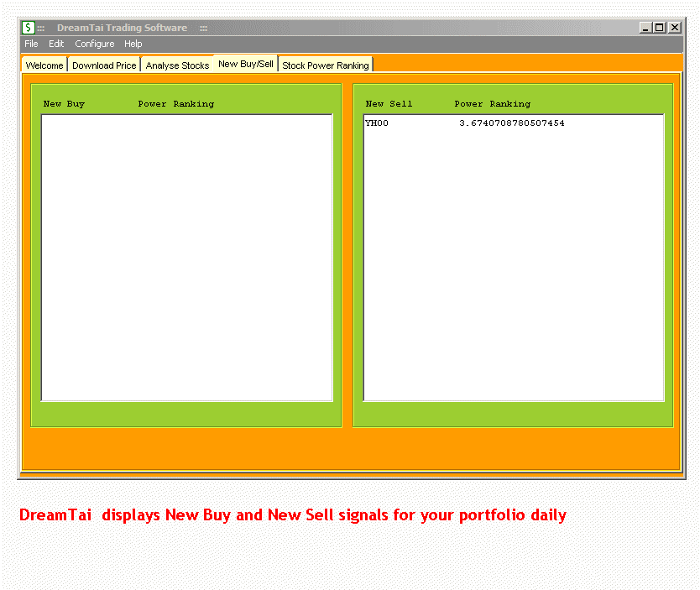Switch to the Download Price tab
The width and height of the screenshot is (700, 590).
[x=104, y=65]
